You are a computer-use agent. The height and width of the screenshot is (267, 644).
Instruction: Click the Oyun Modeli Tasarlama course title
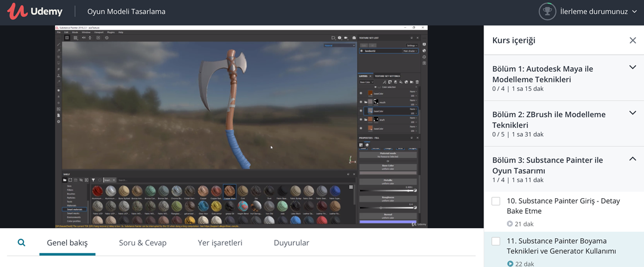(127, 12)
